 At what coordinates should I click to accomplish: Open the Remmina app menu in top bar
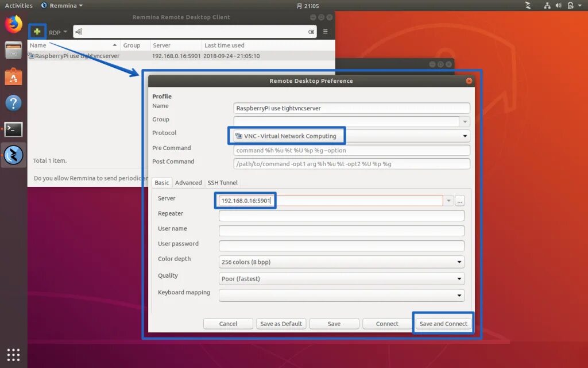click(62, 6)
